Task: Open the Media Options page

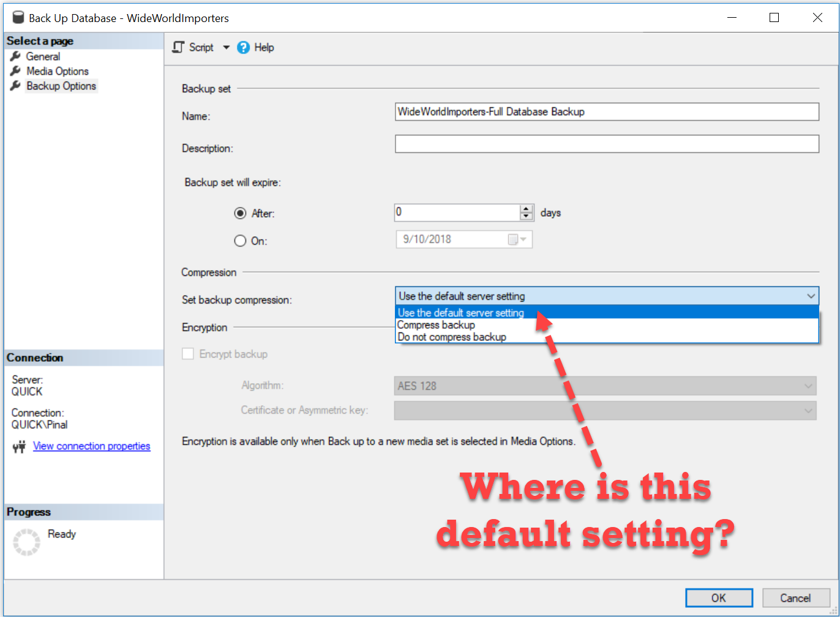Action: pyautogui.click(x=58, y=71)
